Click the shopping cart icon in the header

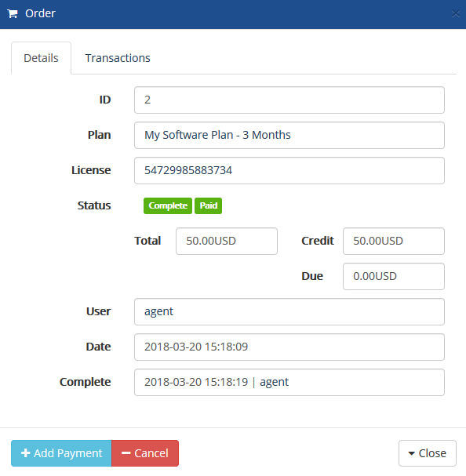[13, 13]
